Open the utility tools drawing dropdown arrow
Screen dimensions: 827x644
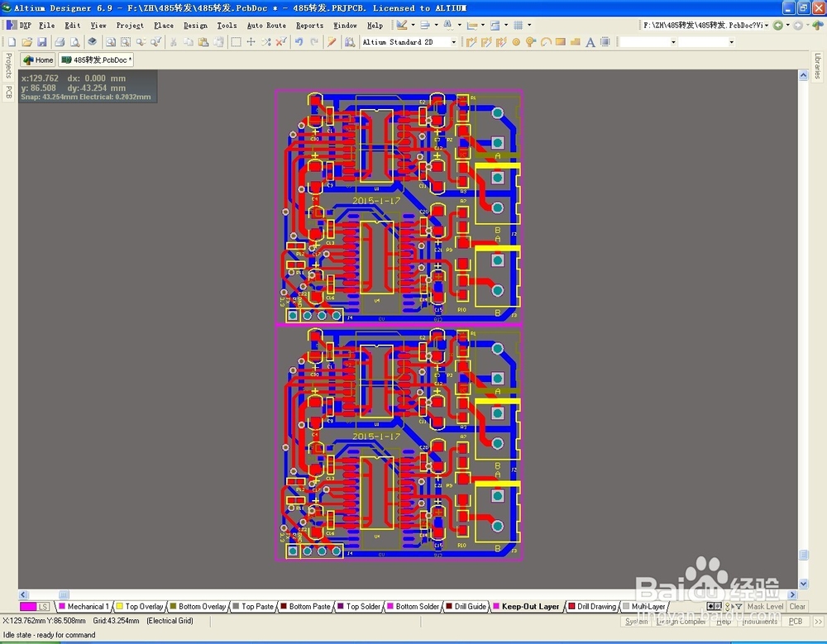[413, 25]
